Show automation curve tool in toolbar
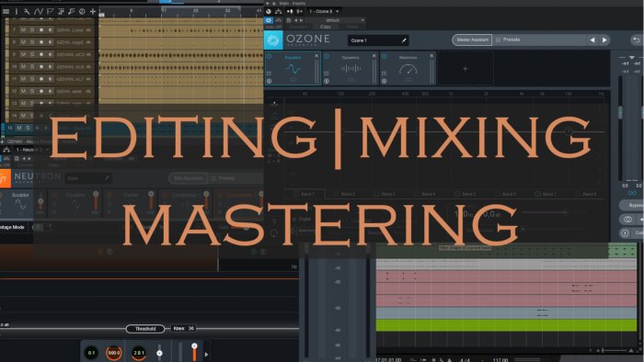Screen dimensions: 644x362 (39, 11)
